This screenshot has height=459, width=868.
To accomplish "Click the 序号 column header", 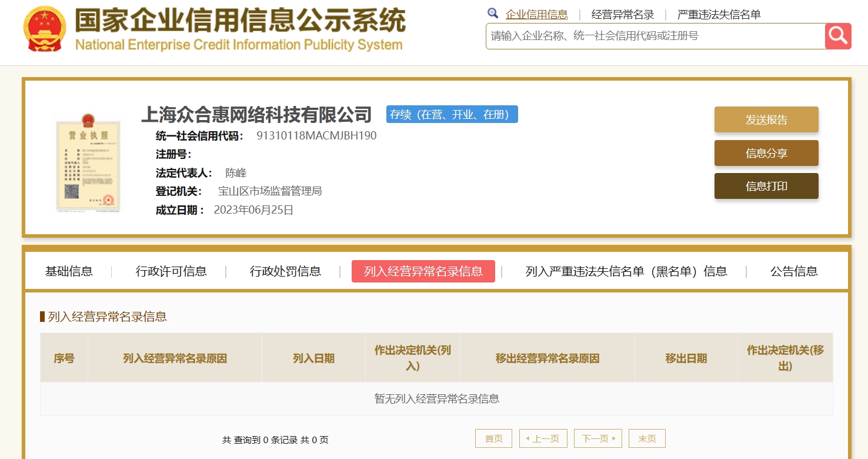I will [64, 358].
